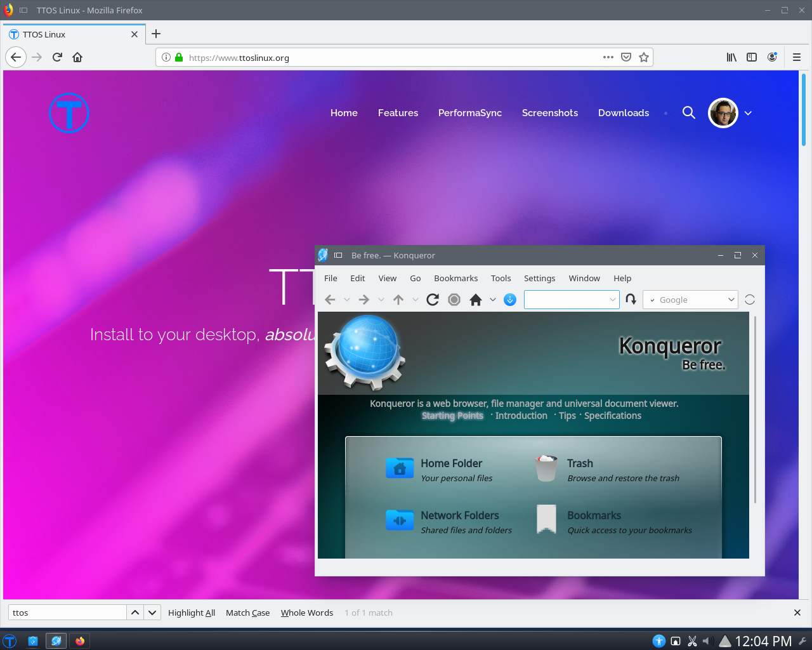Save page to Pocket icon

[626, 57]
